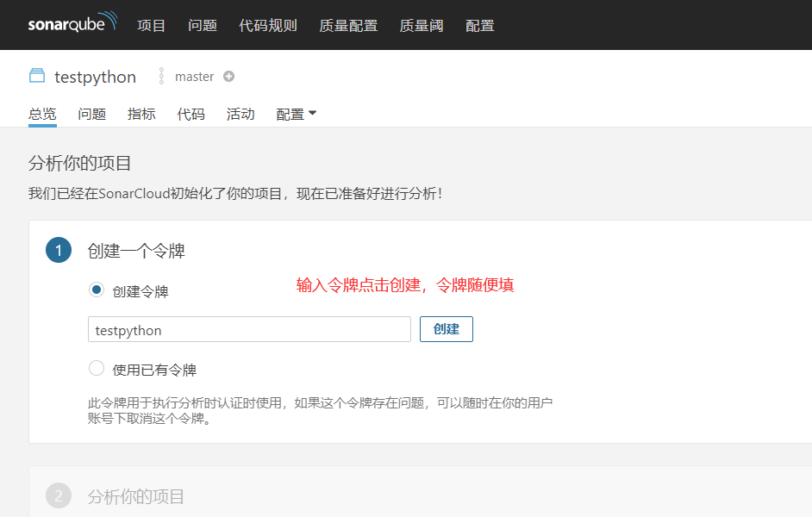Click the testpython project name link
The height and width of the screenshot is (517, 812).
click(x=95, y=76)
